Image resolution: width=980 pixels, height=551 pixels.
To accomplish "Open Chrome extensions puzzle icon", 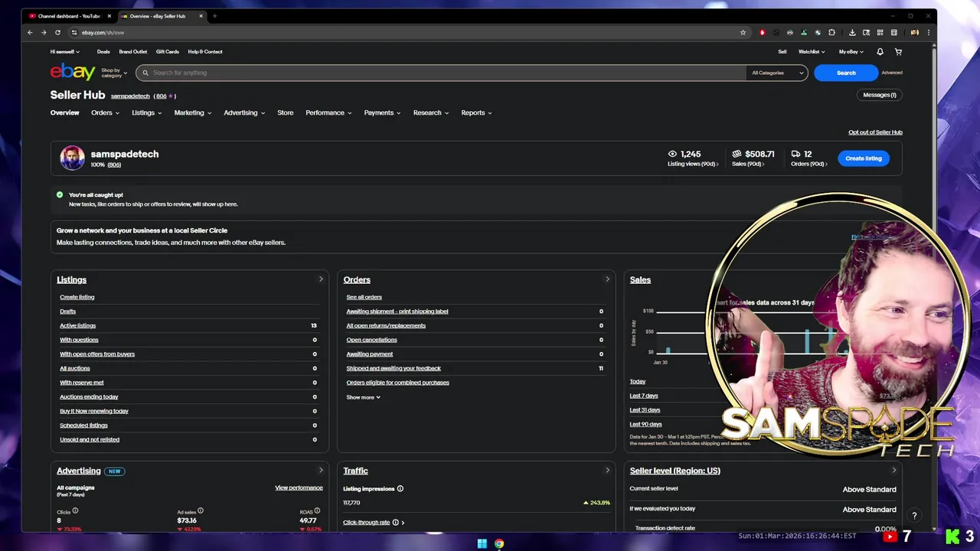I will [x=831, y=32].
